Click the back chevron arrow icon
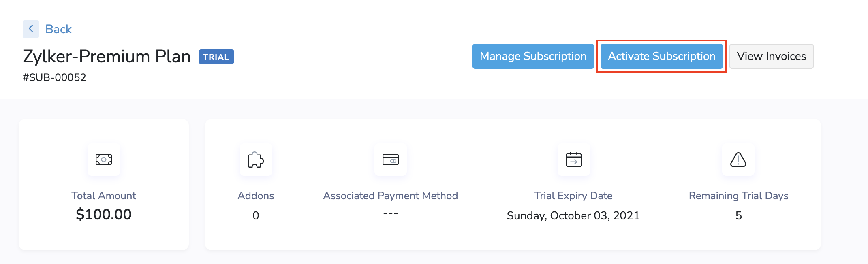This screenshot has width=868, height=264. pos(31,29)
